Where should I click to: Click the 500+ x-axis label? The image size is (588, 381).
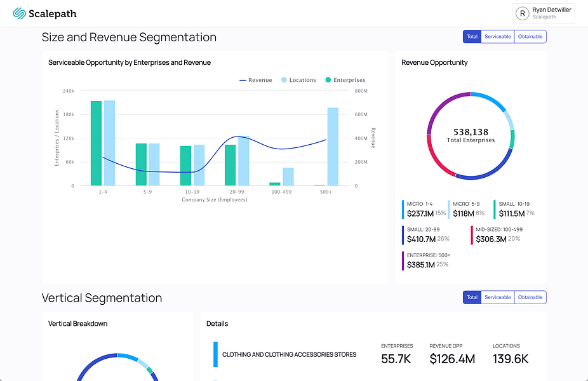point(326,192)
